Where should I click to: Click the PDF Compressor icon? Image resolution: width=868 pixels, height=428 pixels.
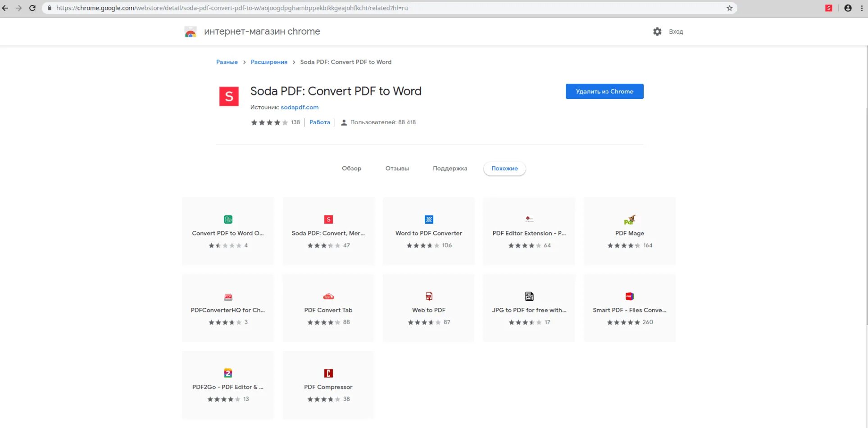coord(328,373)
